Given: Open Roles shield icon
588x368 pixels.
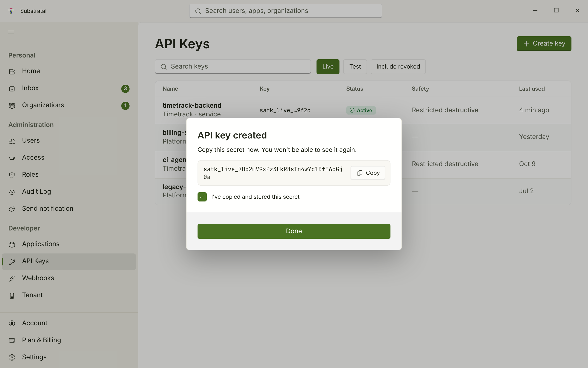Looking at the screenshot, I should point(12,175).
